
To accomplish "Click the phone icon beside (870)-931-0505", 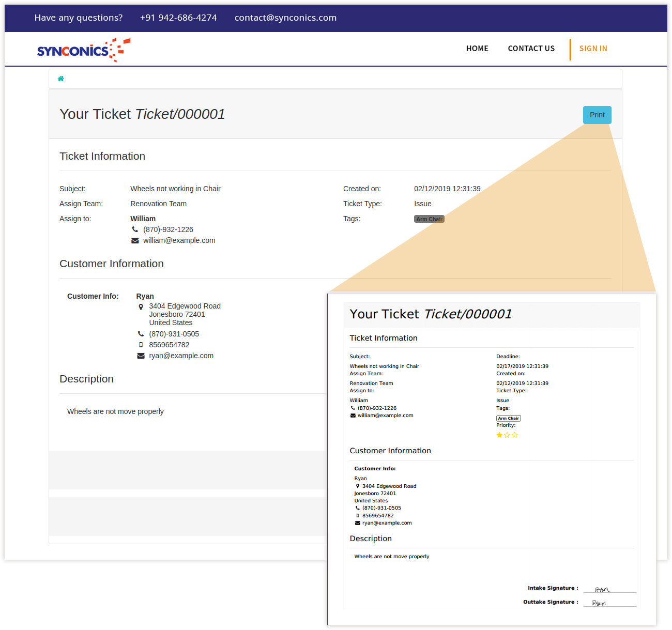I will [141, 334].
